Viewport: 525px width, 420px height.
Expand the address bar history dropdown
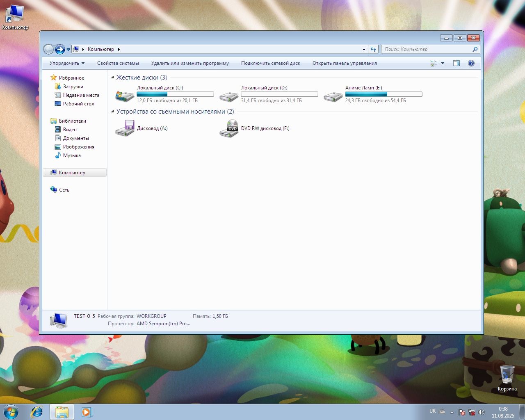[364, 49]
